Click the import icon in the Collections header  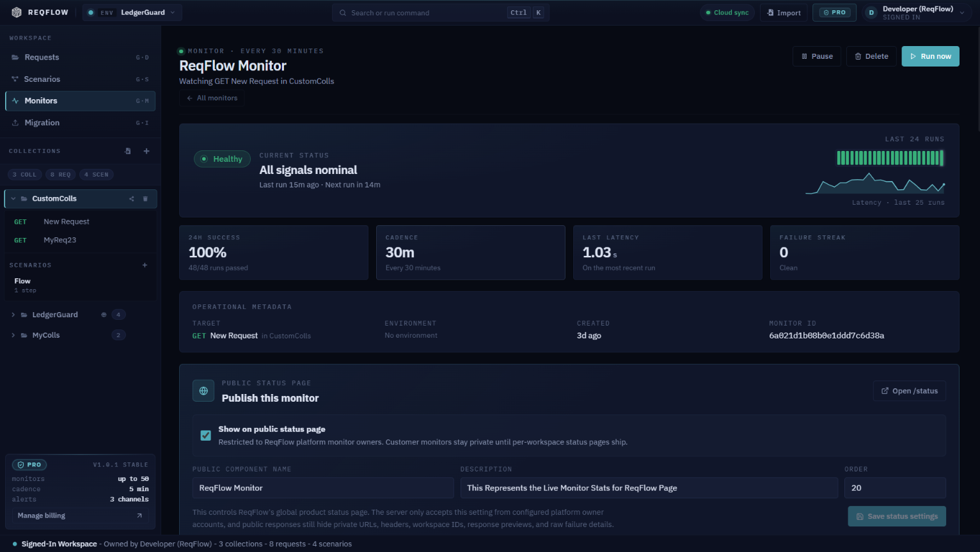[128, 151]
